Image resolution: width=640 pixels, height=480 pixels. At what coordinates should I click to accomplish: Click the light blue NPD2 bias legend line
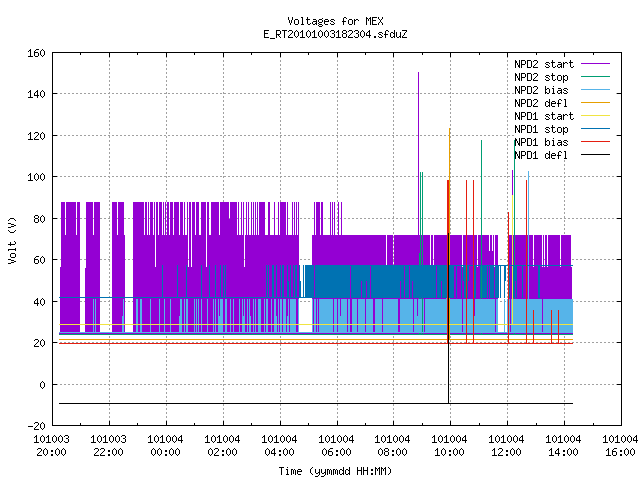(595, 90)
